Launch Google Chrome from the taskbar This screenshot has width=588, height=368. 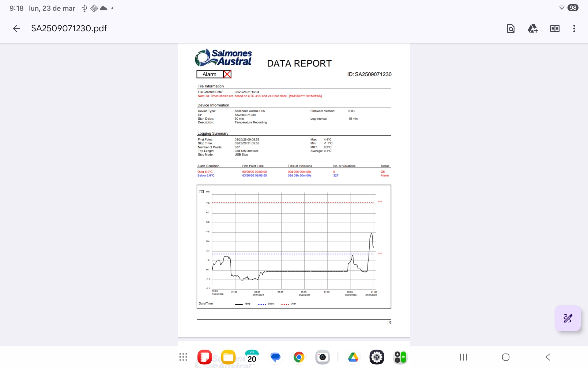click(299, 357)
